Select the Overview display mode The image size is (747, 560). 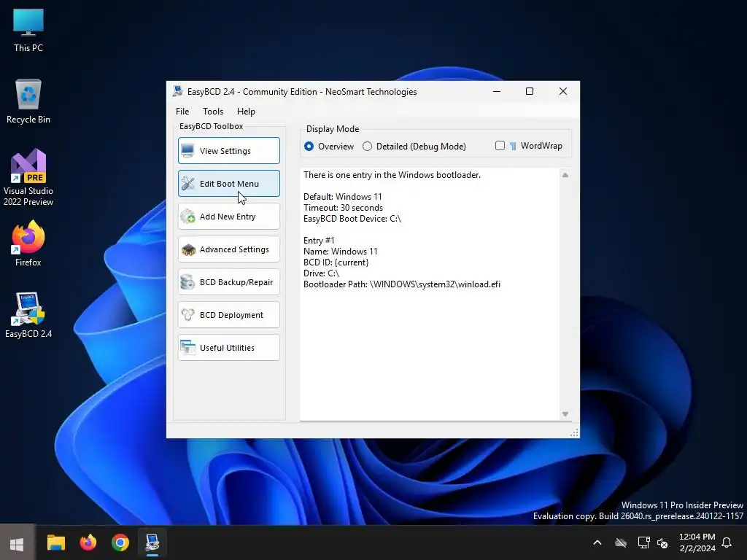point(329,146)
